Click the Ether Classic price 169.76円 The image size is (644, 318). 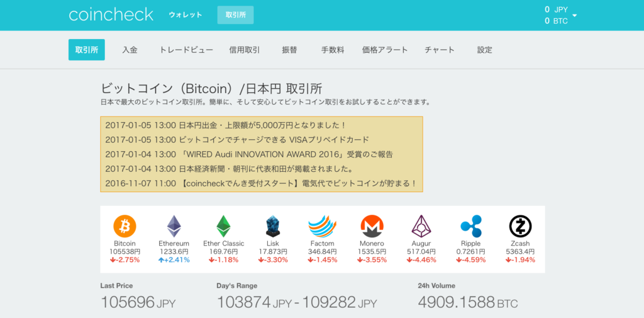tap(223, 251)
